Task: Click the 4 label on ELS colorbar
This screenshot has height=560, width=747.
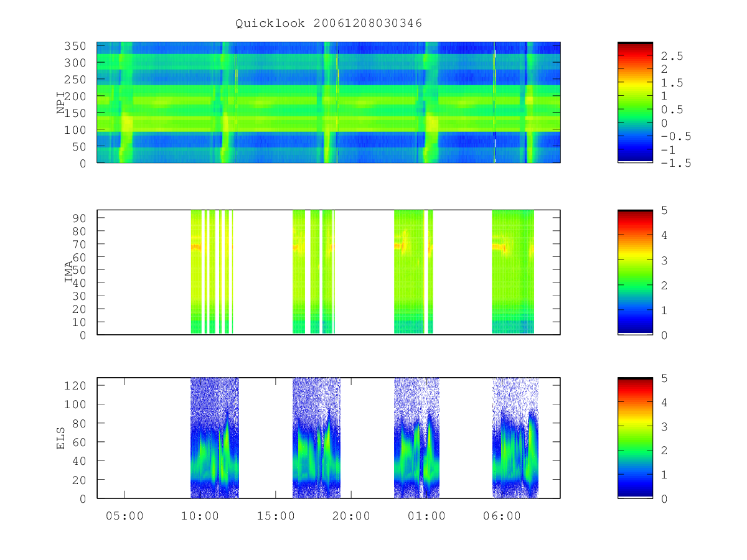Action: pos(665,402)
